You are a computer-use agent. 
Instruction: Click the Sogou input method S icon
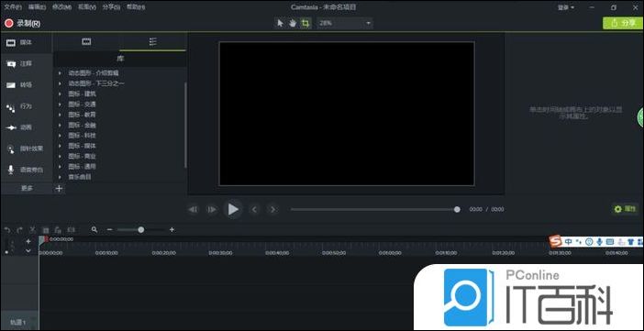point(555,241)
